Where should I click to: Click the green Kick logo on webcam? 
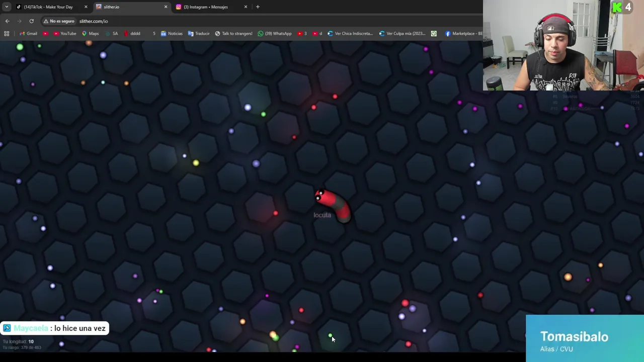(x=617, y=7)
